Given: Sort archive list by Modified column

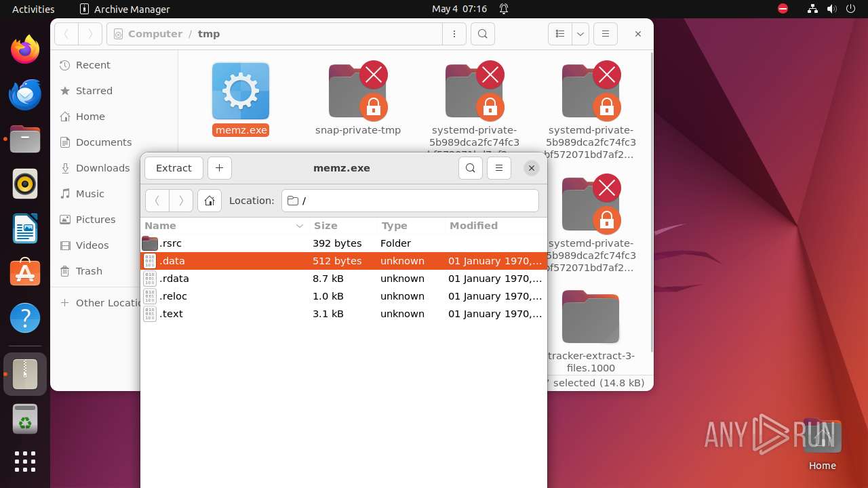Looking at the screenshot, I should coord(495,226).
